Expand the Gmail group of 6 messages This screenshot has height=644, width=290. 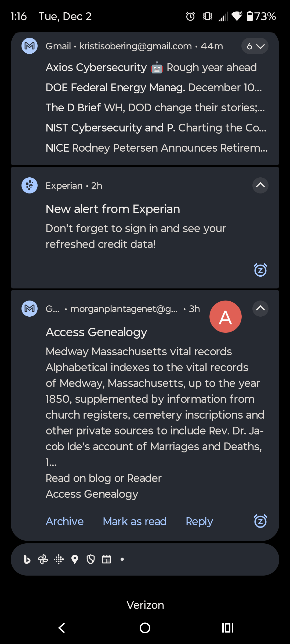pos(255,46)
